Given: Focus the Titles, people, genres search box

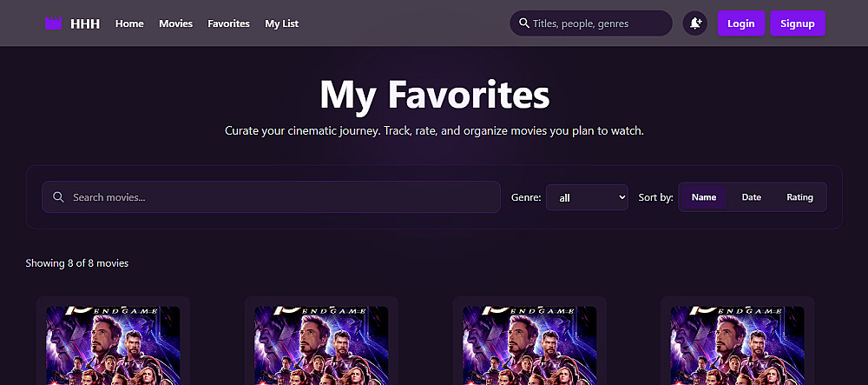Looking at the screenshot, I should point(590,23).
